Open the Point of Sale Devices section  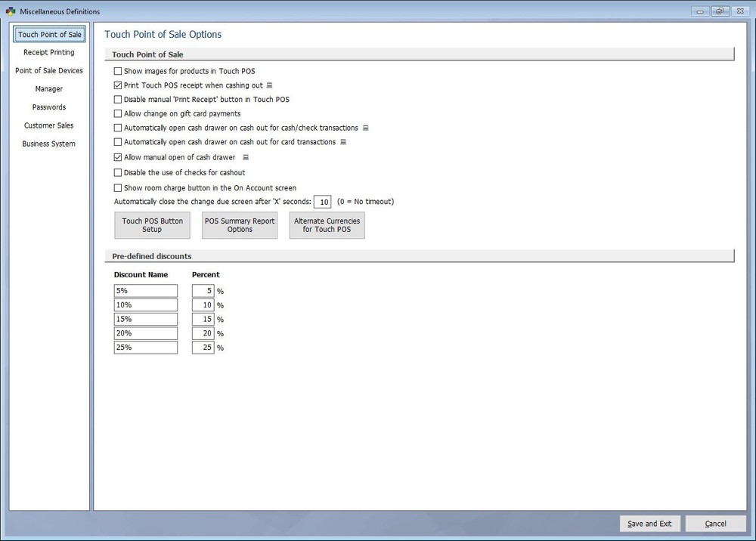(48, 70)
